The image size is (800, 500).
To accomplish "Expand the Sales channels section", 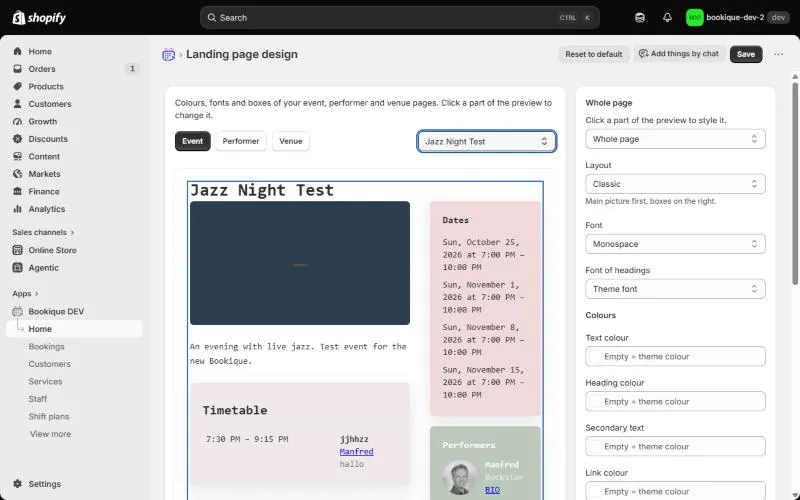I will (x=43, y=232).
